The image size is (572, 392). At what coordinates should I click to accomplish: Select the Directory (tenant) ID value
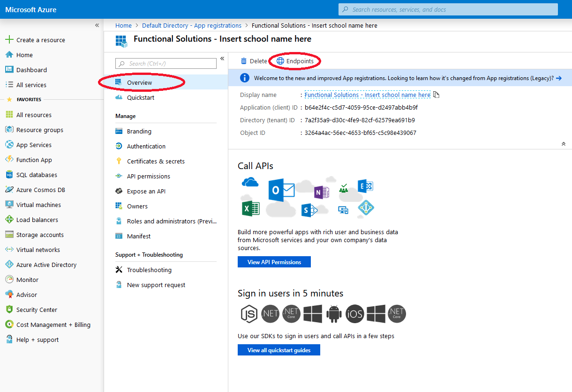point(360,120)
